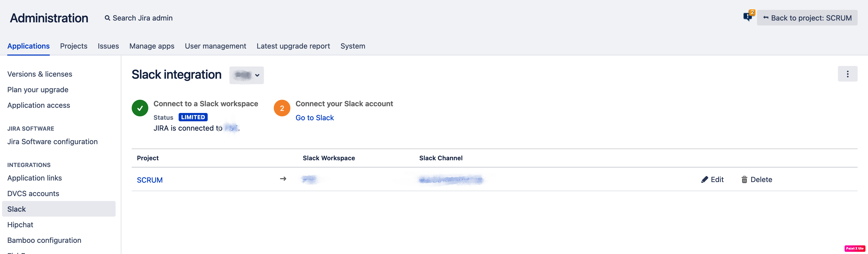Open Hipchat in the sidebar
The height and width of the screenshot is (254, 868).
pos(20,225)
